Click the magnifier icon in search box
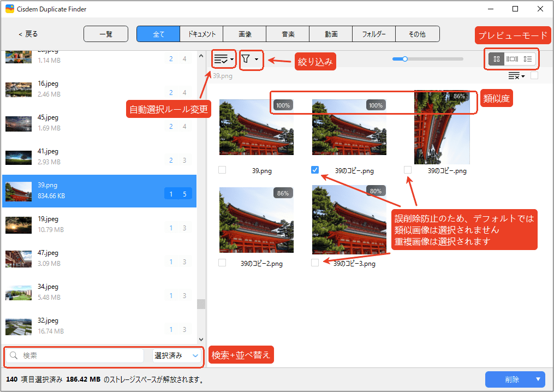The height and width of the screenshot is (392, 554). (x=14, y=355)
